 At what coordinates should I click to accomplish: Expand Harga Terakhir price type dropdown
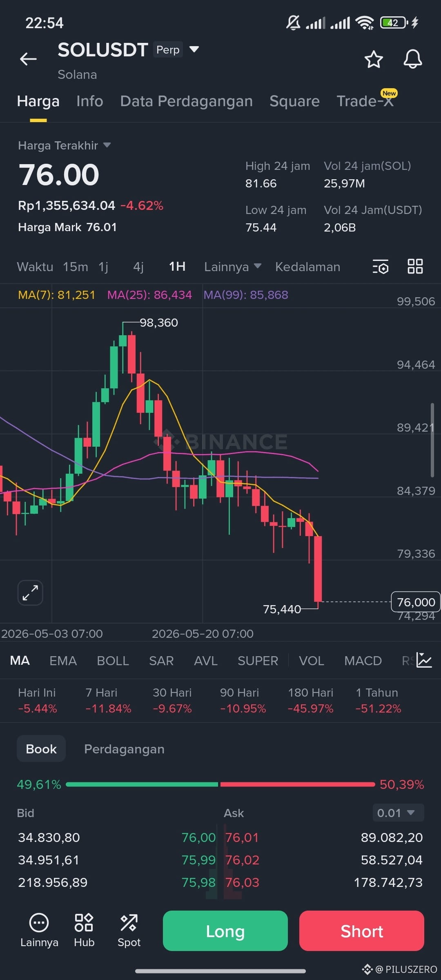pyautogui.click(x=107, y=145)
